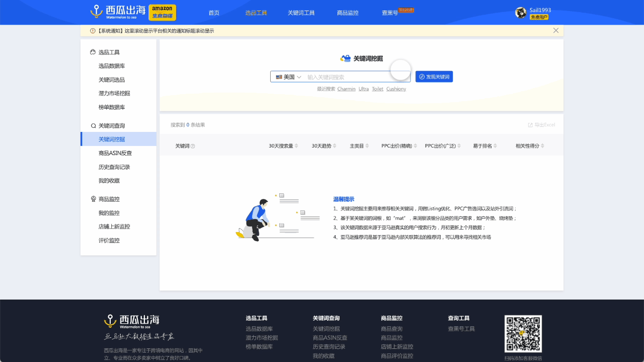
Task: Open 商品监控 in top navigation bar
Action: coord(348,13)
